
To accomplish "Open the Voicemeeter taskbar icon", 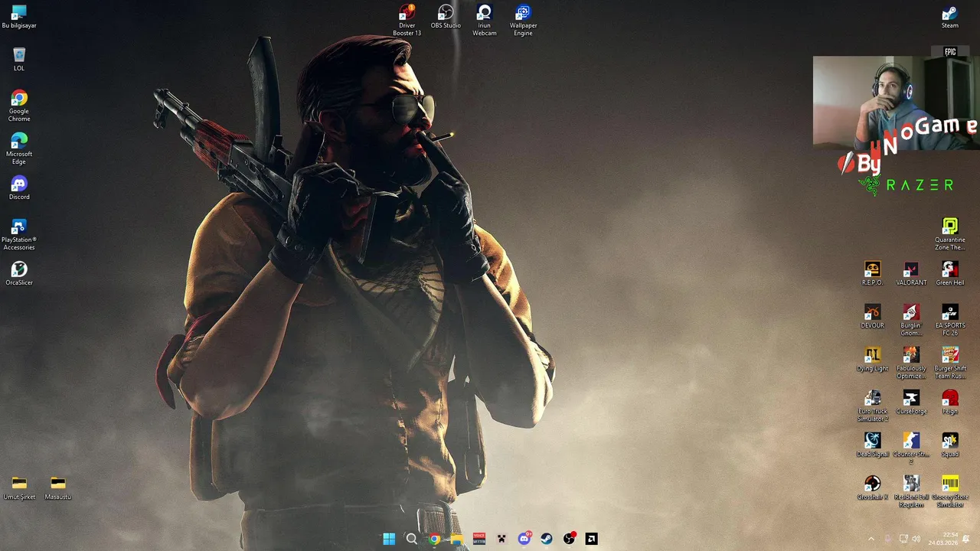I will pos(479,539).
